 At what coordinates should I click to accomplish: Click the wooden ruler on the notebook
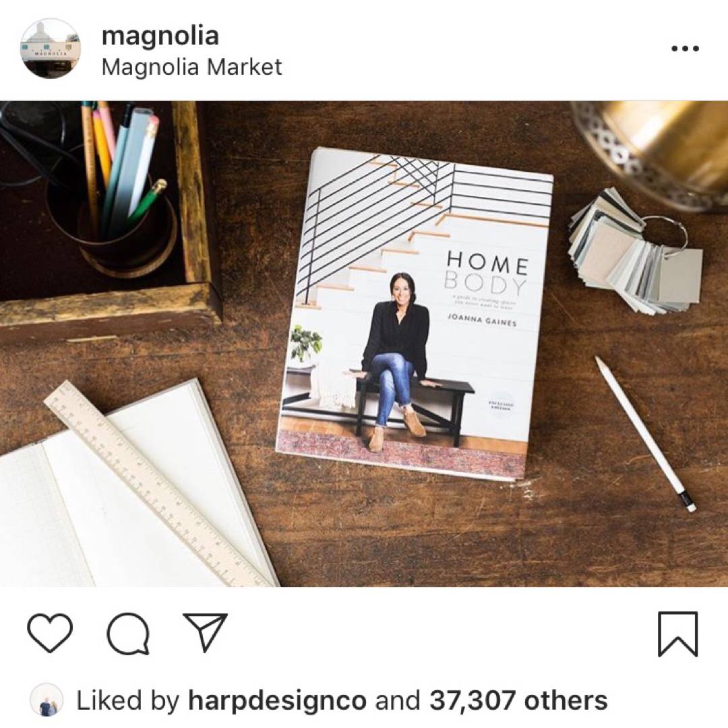click(x=159, y=483)
